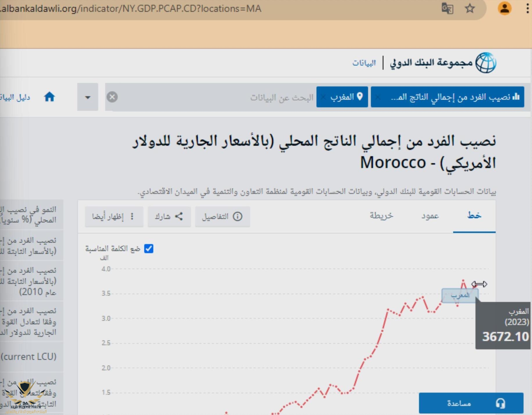This screenshot has height=415, width=532.
Task: Clear the search bar with X icon
Action: click(112, 97)
